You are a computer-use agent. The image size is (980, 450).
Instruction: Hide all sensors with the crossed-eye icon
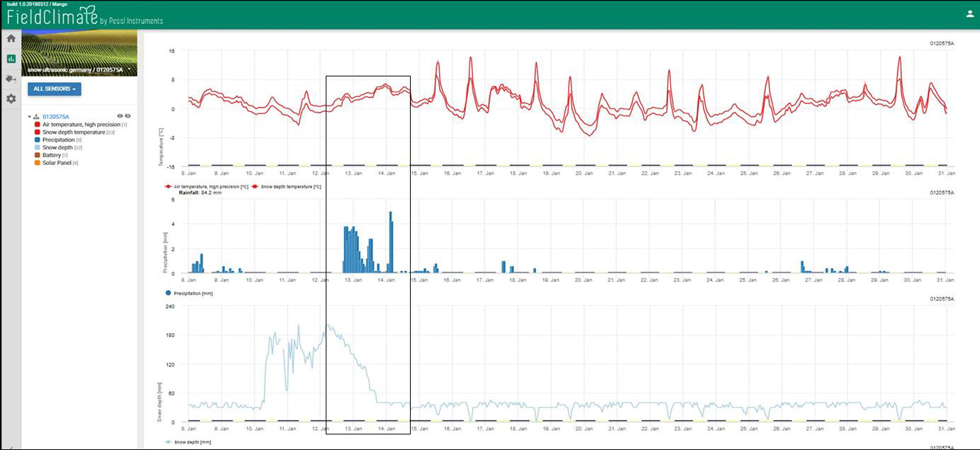click(128, 116)
